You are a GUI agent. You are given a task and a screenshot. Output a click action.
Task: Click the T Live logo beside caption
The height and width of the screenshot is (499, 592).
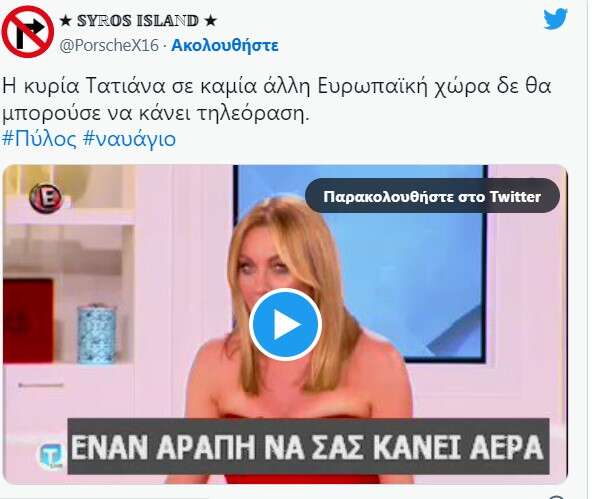51,457
